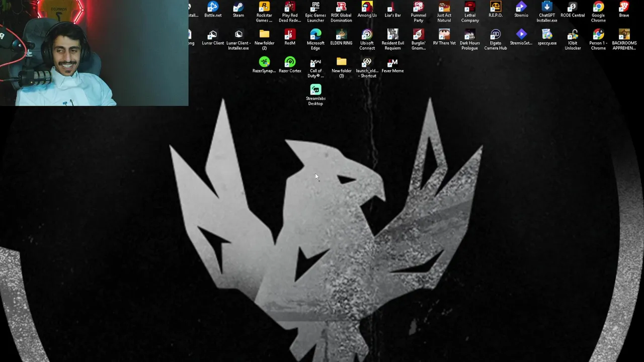Select the Among Us desktop icon
Screen dimensions: 644x362
(367, 10)
